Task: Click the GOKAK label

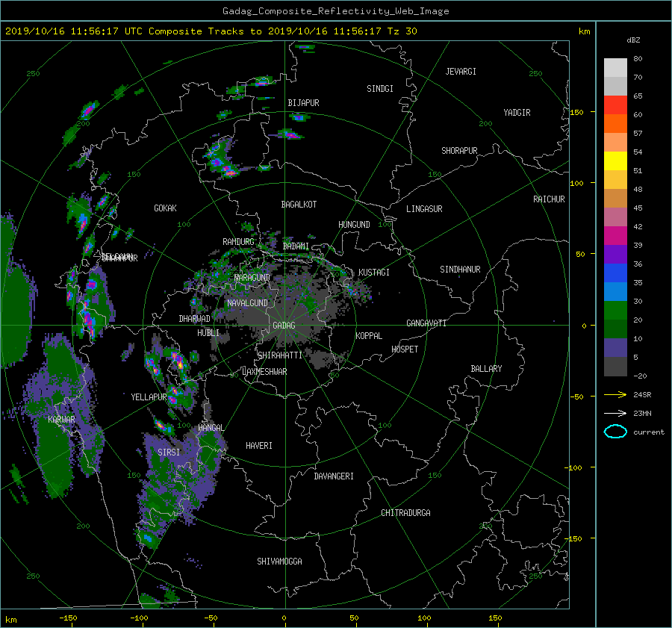Action: [x=166, y=208]
